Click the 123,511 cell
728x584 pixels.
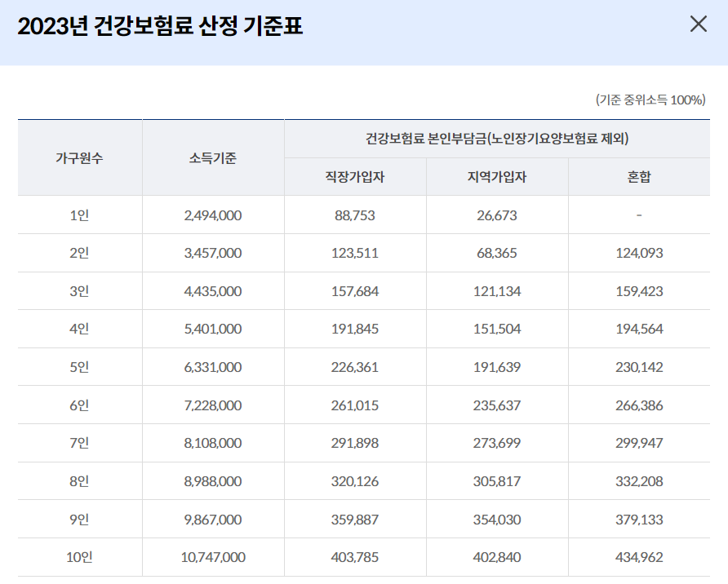pyautogui.click(x=355, y=254)
